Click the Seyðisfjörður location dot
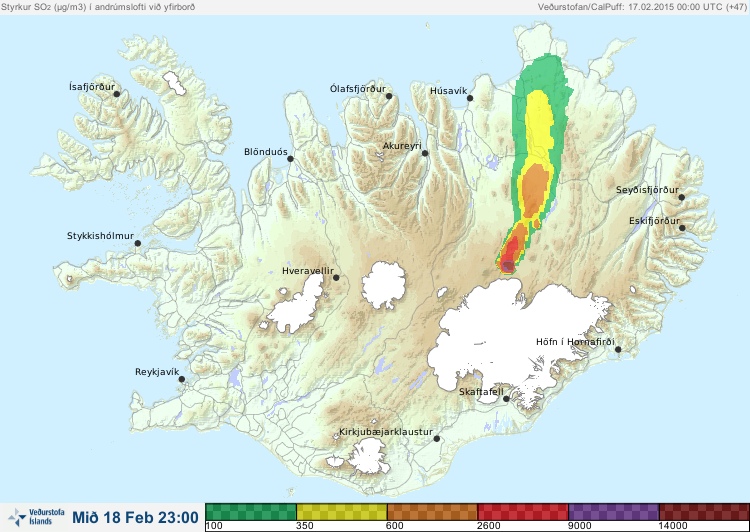The width and height of the screenshot is (750, 532). point(682,197)
